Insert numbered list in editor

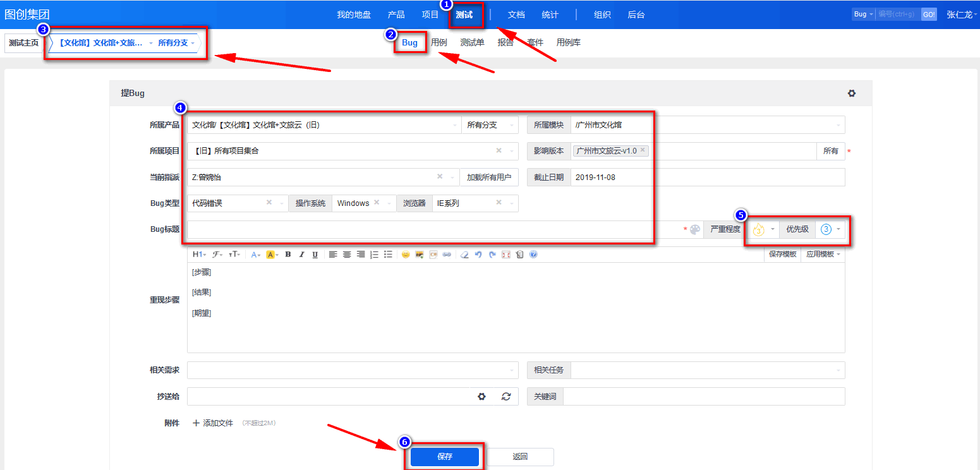coord(374,255)
